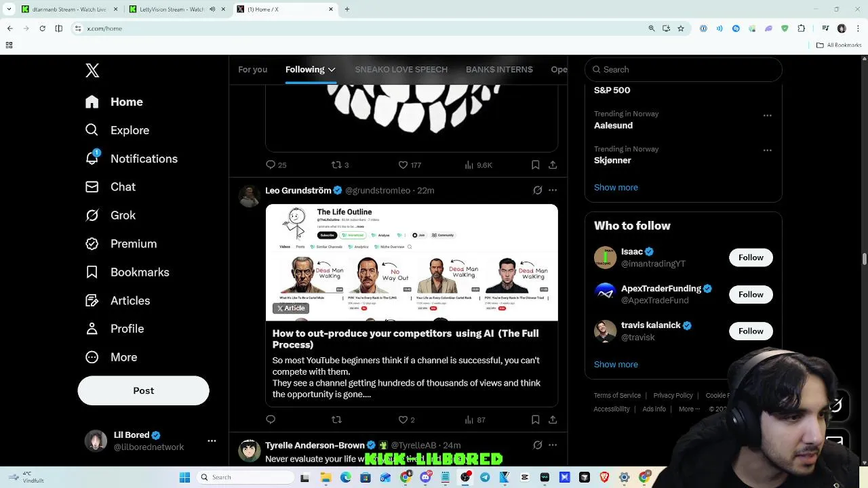
Task: Expand the Following tab dropdown chevron
Action: pos(332,70)
